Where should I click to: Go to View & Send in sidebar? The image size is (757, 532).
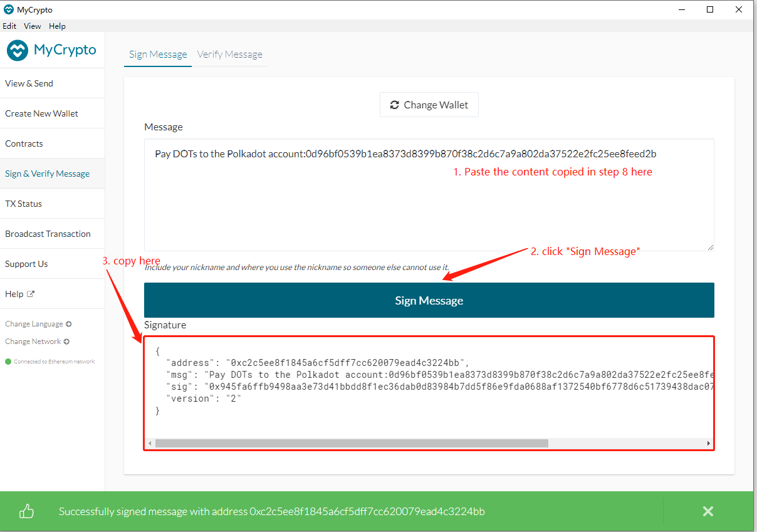29,83
